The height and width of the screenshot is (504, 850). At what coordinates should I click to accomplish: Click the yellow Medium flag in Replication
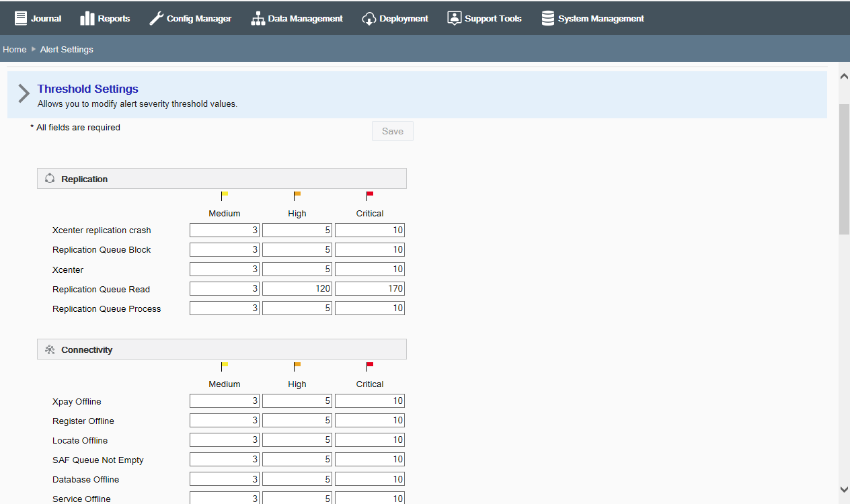coord(225,196)
